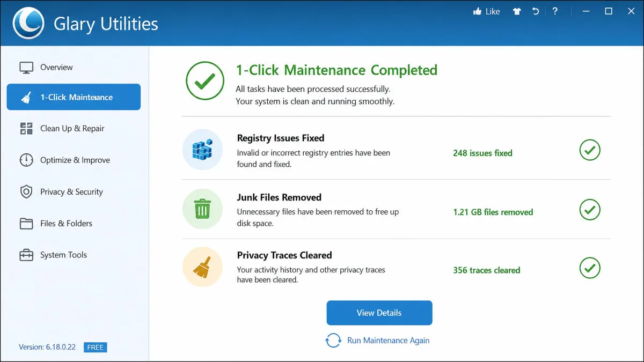Click the "Junk Files Removed" title
The image size is (644, 362).
279,197
